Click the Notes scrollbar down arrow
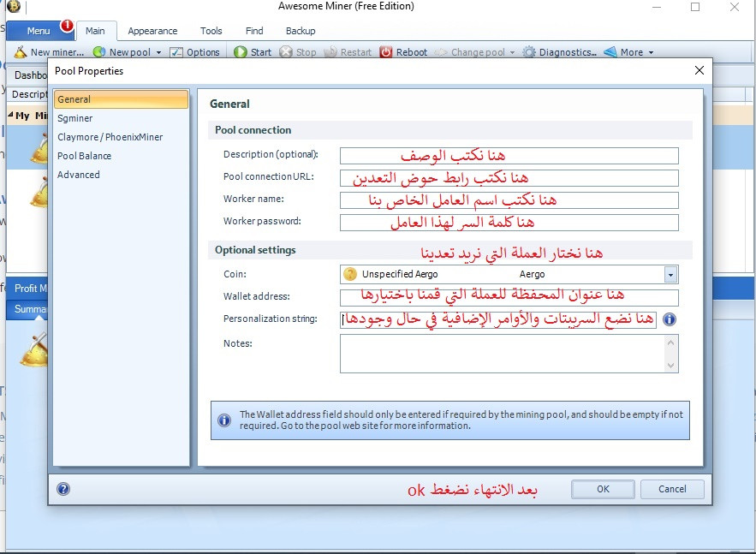Viewport: 756px width, 554px height. 670,366
